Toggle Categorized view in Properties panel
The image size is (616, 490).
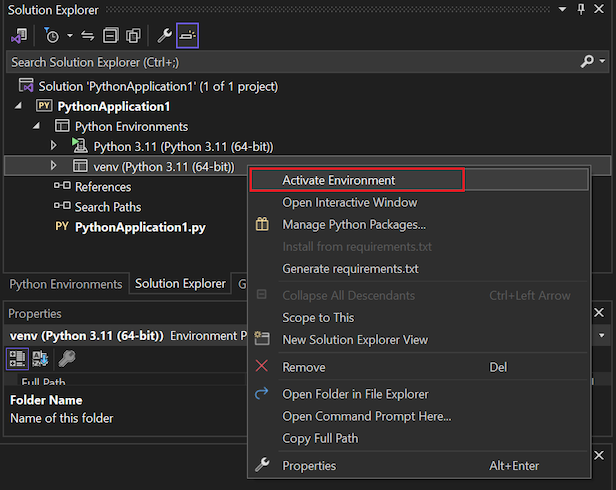coord(18,358)
